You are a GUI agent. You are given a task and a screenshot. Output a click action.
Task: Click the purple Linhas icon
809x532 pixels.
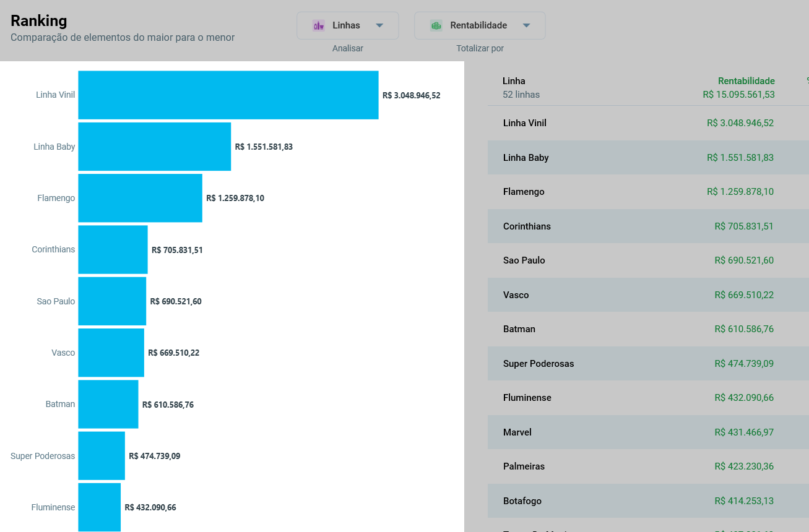tap(319, 25)
